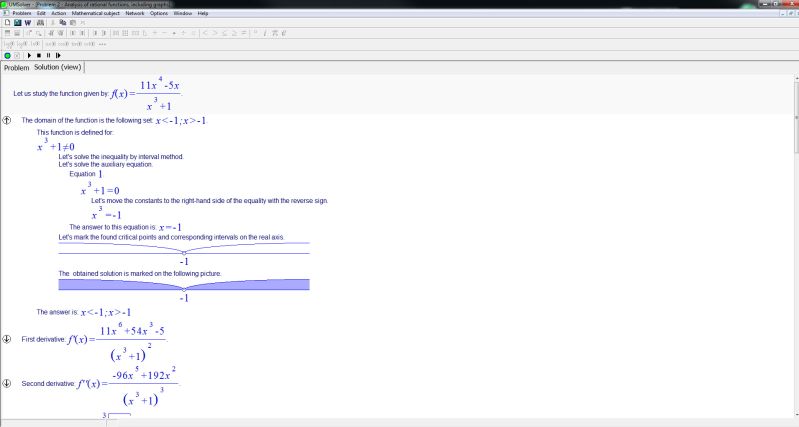Switch to the Solution (view) tab
Viewport: 799px width, 427px height.
tap(58, 67)
